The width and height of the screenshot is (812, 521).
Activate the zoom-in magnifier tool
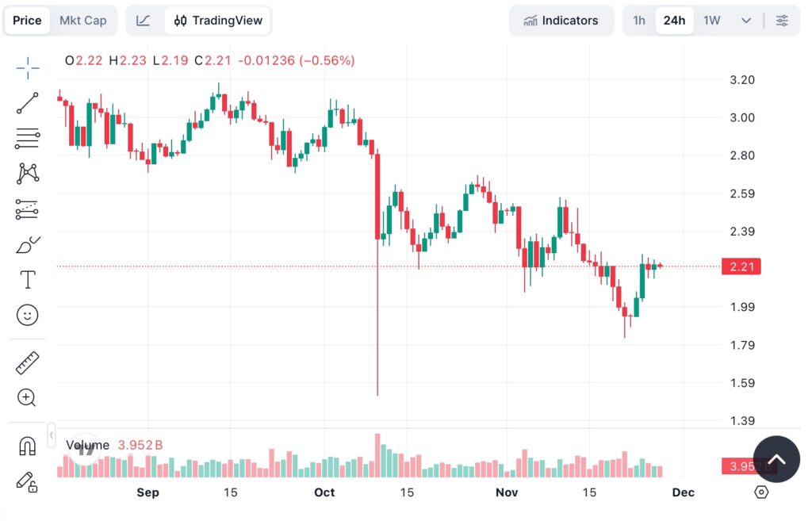pyautogui.click(x=27, y=397)
